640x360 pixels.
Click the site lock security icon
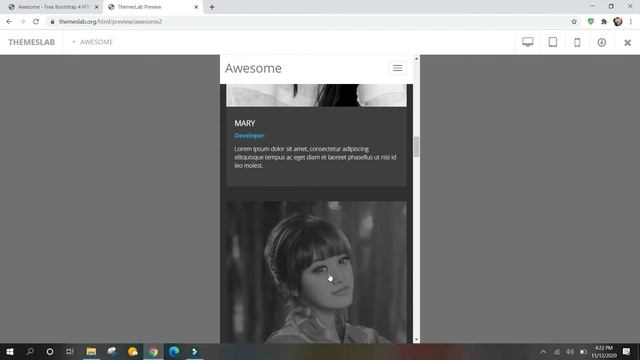52,22
